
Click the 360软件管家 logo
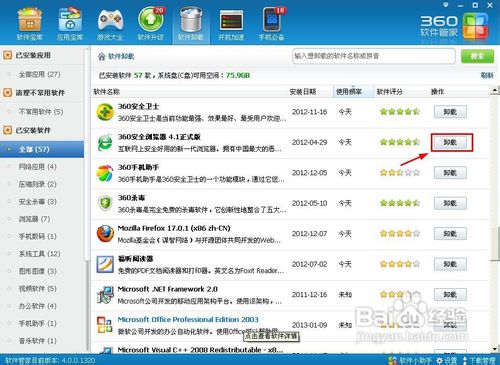point(454,26)
